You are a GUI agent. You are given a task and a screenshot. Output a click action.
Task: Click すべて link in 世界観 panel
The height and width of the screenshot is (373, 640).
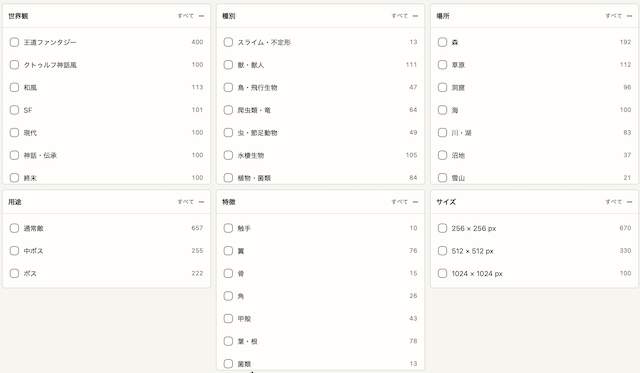[x=185, y=16]
